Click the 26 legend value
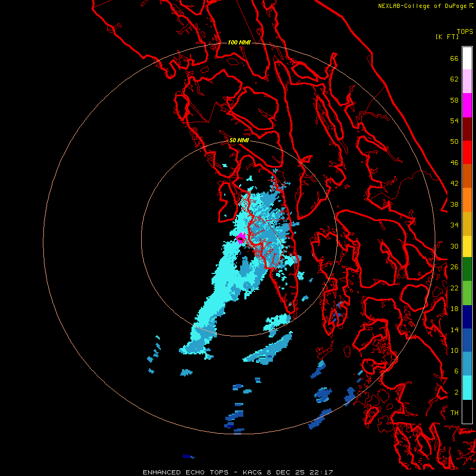476x476 pixels. click(454, 267)
